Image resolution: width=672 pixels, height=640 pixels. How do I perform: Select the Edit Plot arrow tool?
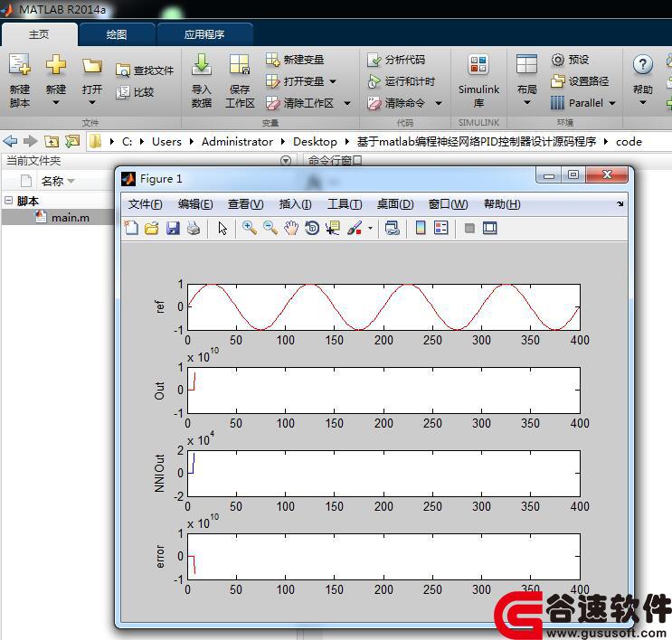coord(222,229)
